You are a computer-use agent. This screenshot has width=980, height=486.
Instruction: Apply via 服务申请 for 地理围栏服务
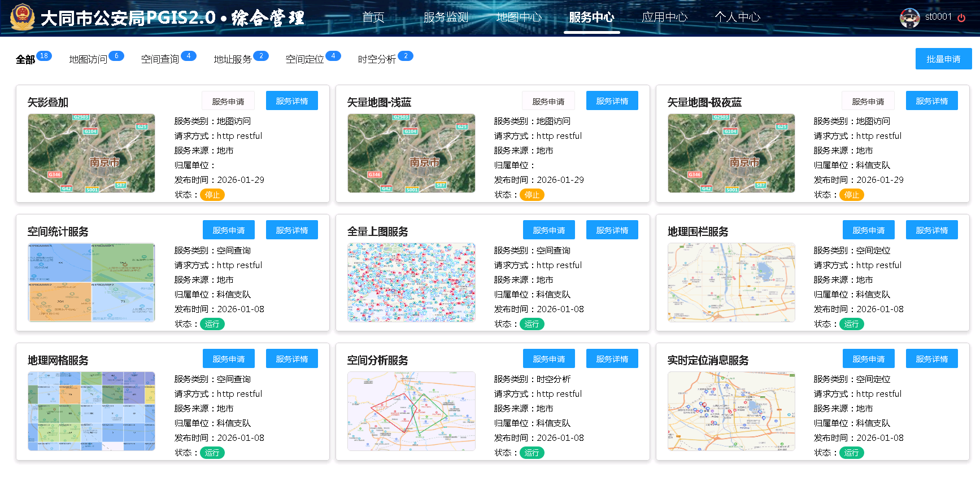(869, 230)
